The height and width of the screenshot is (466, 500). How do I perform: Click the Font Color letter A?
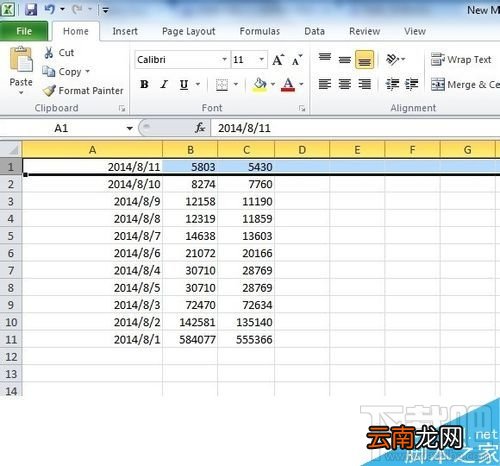288,85
